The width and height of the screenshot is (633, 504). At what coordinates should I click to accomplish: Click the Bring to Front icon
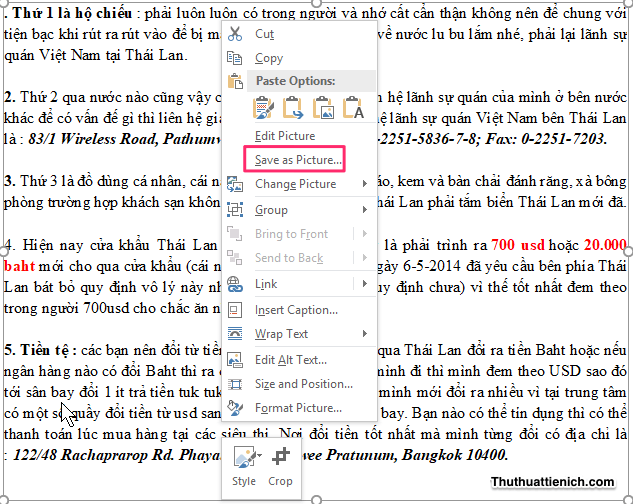pos(235,234)
